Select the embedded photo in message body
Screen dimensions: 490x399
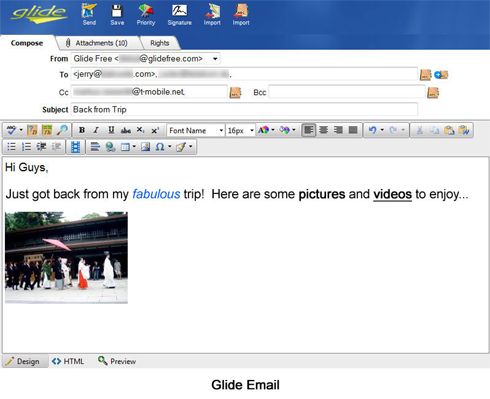click(x=66, y=257)
